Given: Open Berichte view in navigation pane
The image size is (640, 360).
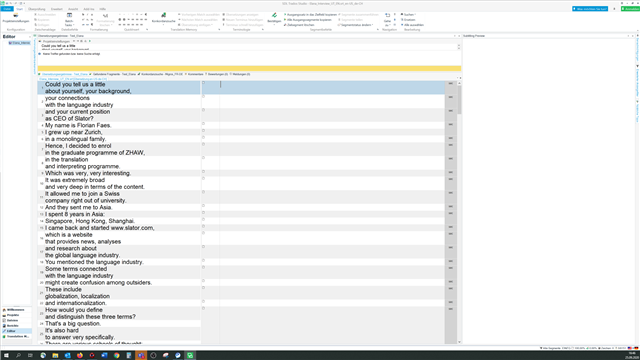Looking at the screenshot, I should [16, 326].
